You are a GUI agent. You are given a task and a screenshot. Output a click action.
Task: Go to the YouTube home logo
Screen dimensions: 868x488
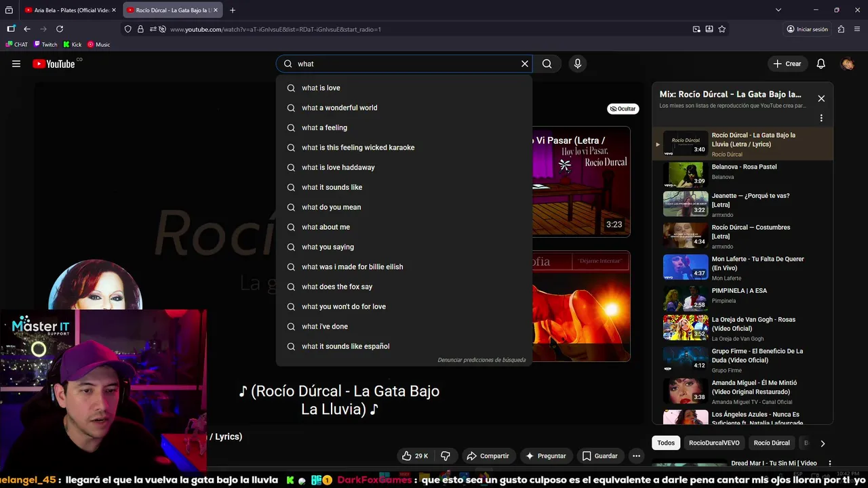point(54,64)
